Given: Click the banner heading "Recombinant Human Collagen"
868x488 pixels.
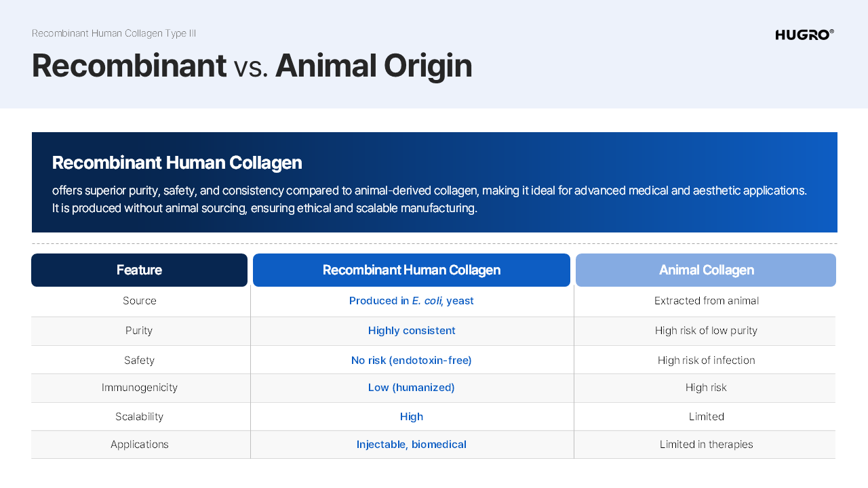Looking at the screenshot, I should pyautogui.click(x=177, y=163).
